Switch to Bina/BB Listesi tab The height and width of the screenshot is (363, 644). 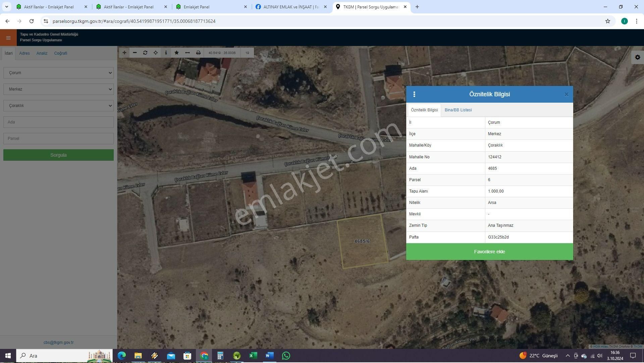coord(458,110)
